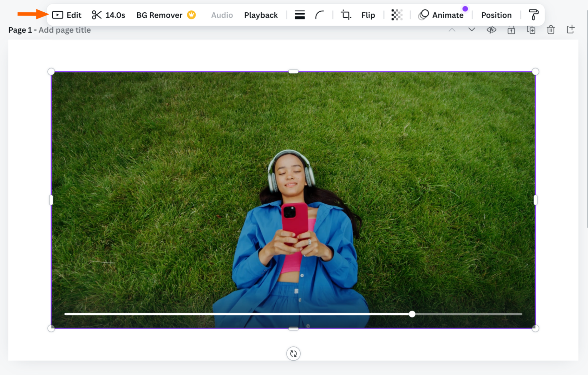Click the top-right corner resize handle
Screen dimensions: 588x375
point(535,72)
